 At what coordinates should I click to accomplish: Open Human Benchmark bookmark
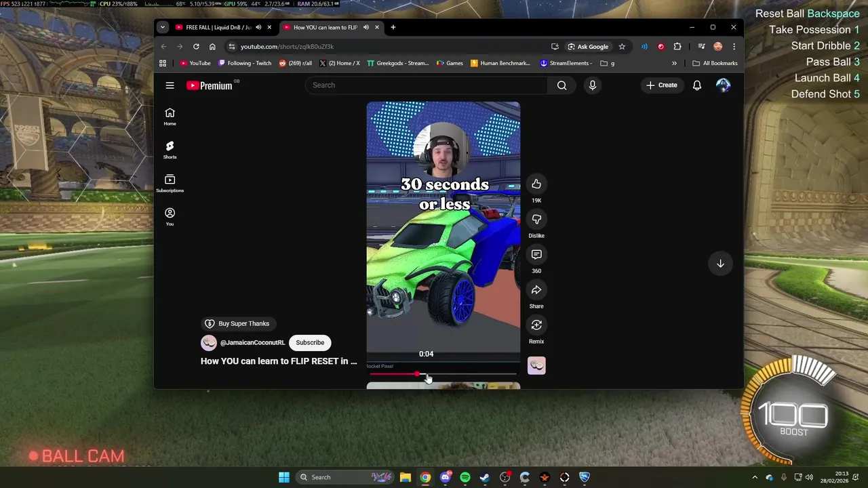(500, 63)
